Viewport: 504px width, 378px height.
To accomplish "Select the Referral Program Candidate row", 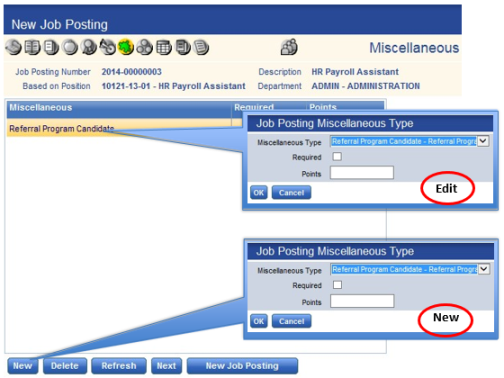I will pos(125,128).
